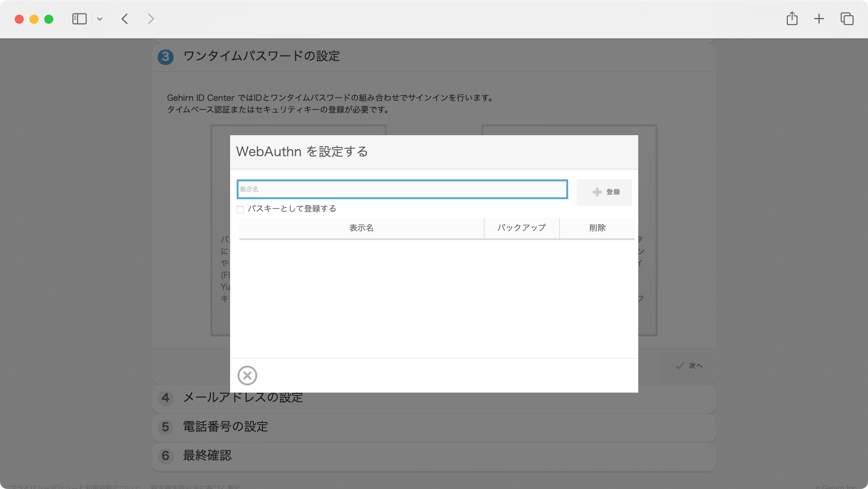The image size is (868, 489).
Task: Close the WebAuthn dialog via the circled X icon
Action: pos(247,376)
